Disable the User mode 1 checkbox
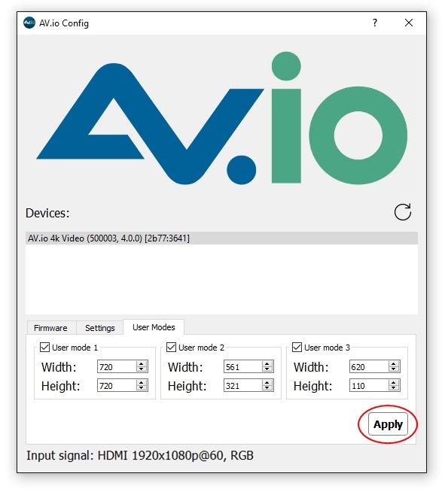 pyautogui.click(x=44, y=347)
